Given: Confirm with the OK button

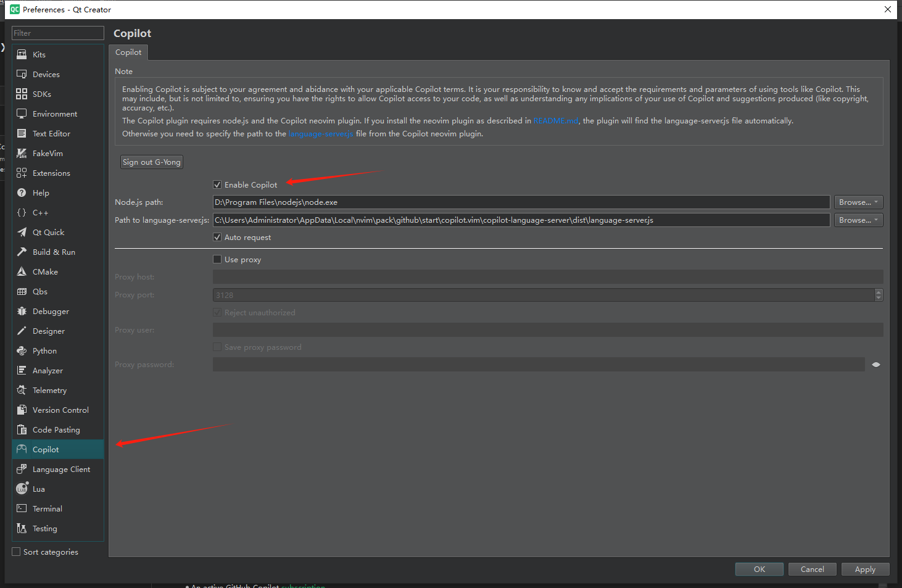Looking at the screenshot, I should click(759, 569).
